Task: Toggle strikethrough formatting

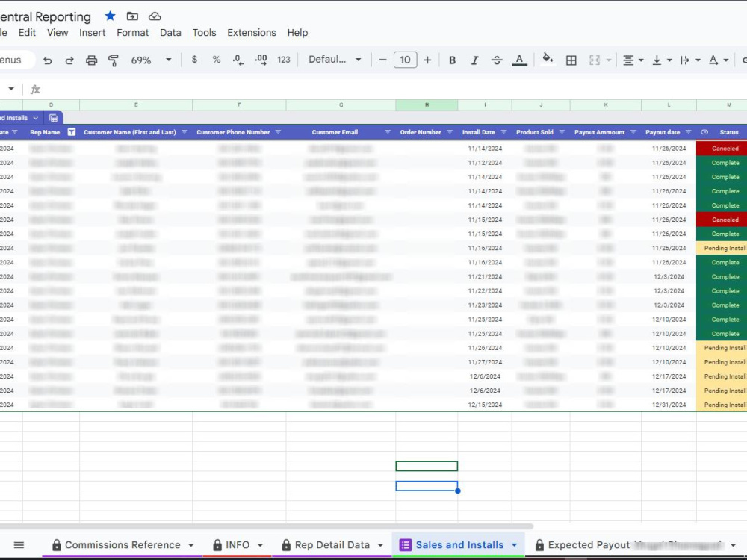Action: pos(497,60)
